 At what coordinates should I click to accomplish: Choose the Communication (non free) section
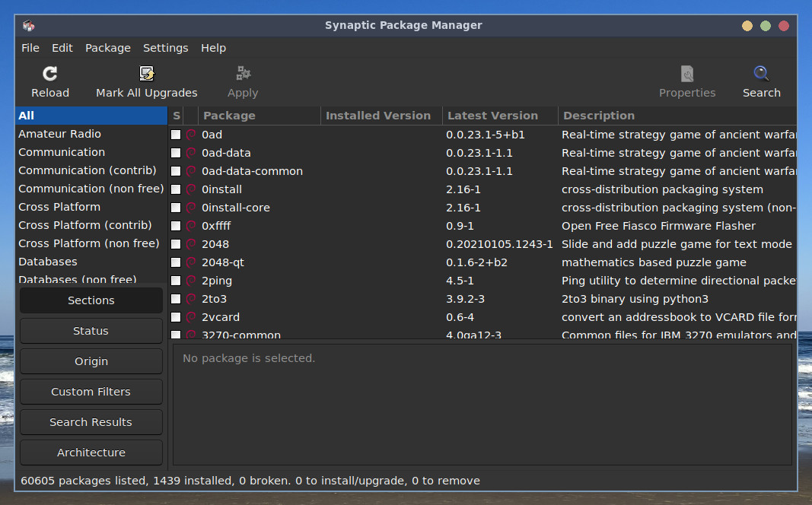pyautogui.click(x=91, y=189)
